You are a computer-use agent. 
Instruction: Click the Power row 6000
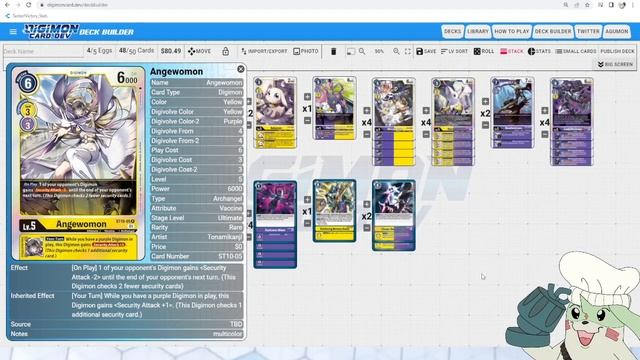click(x=196, y=189)
